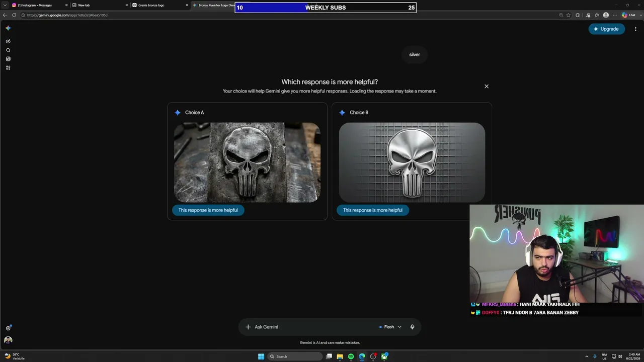Open the browser tab list chevron
The width and height of the screenshot is (644, 362).
5,5
